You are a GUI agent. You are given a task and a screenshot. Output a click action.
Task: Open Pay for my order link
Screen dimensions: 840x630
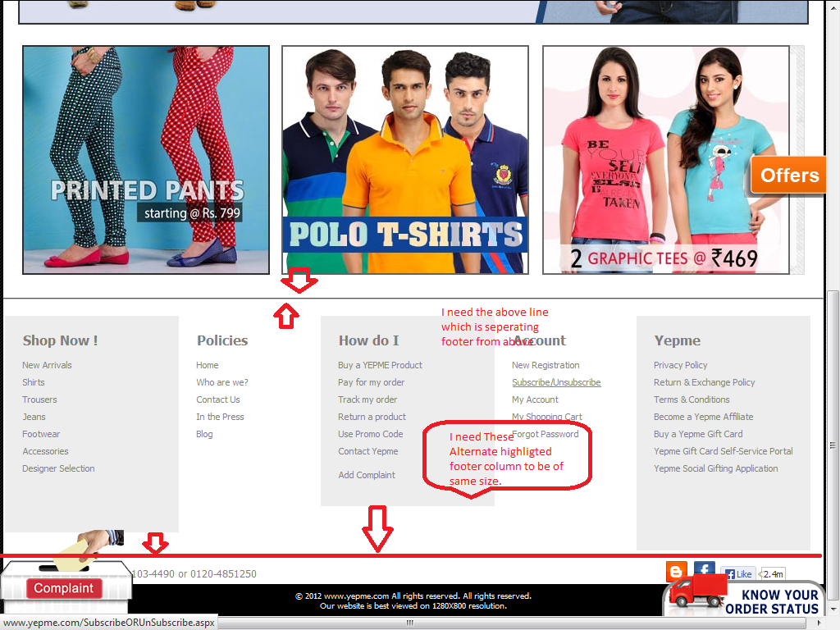click(x=372, y=382)
